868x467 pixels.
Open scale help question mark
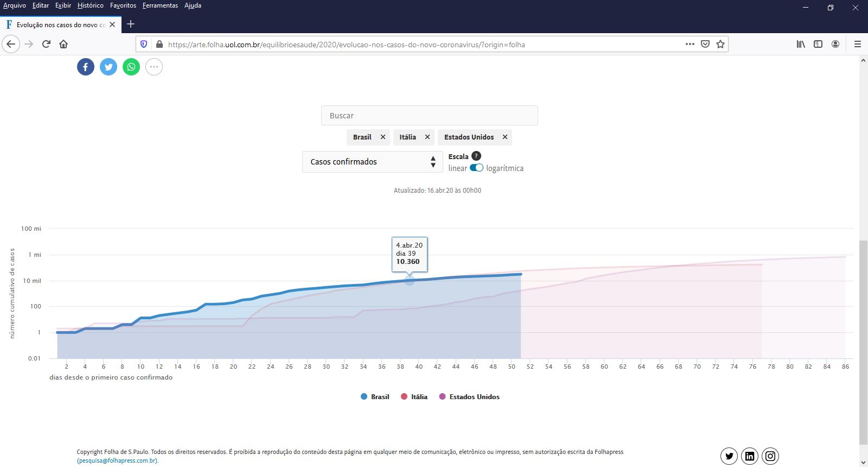click(x=476, y=156)
